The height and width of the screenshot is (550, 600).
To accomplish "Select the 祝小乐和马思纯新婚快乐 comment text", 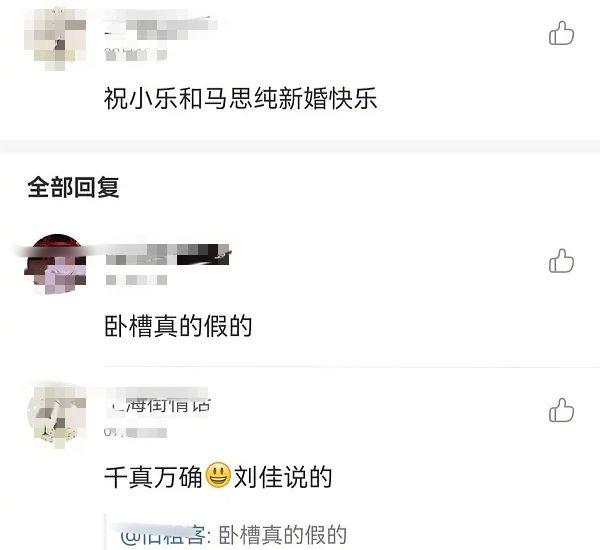I will (241, 98).
